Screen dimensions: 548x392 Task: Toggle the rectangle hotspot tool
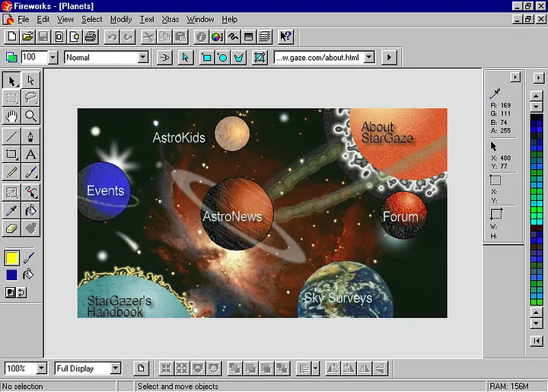pyautogui.click(x=206, y=57)
